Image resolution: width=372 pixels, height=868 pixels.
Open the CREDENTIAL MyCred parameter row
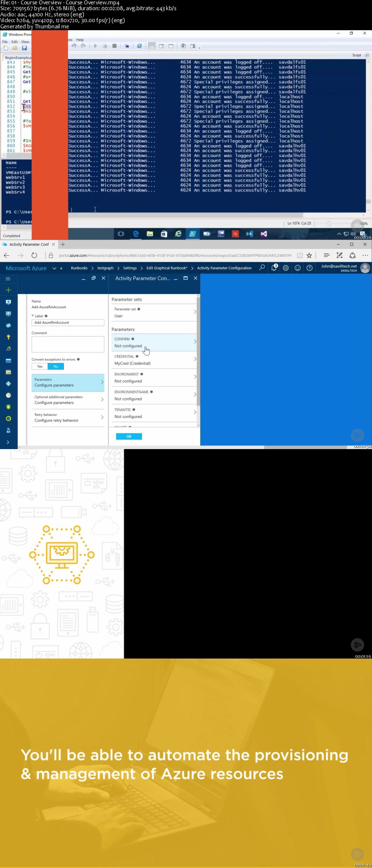(x=154, y=360)
